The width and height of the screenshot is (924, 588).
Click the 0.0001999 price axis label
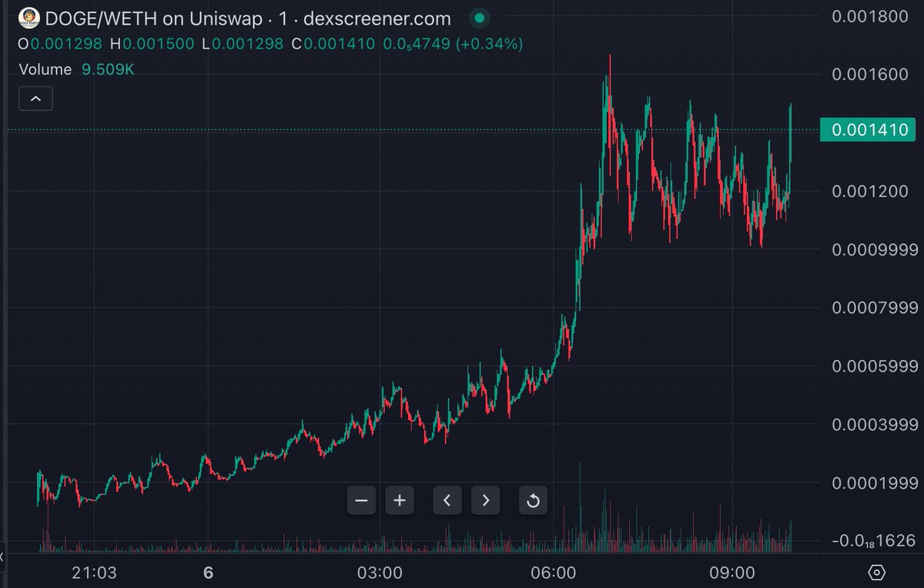pos(875,483)
